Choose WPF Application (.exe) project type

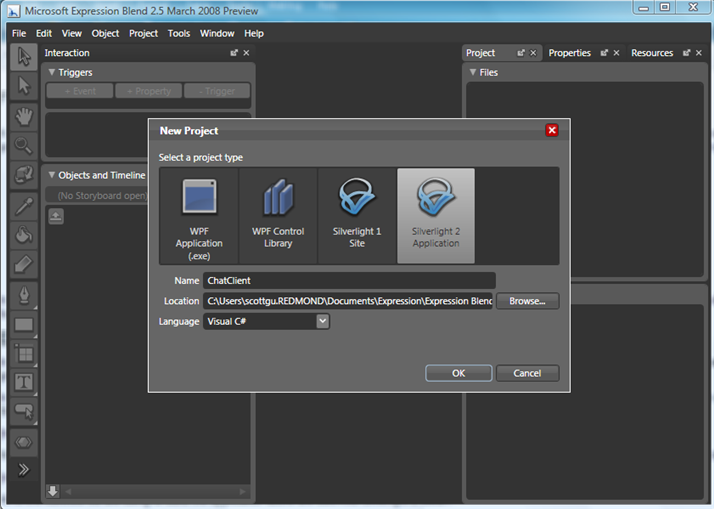coord(199,215)
